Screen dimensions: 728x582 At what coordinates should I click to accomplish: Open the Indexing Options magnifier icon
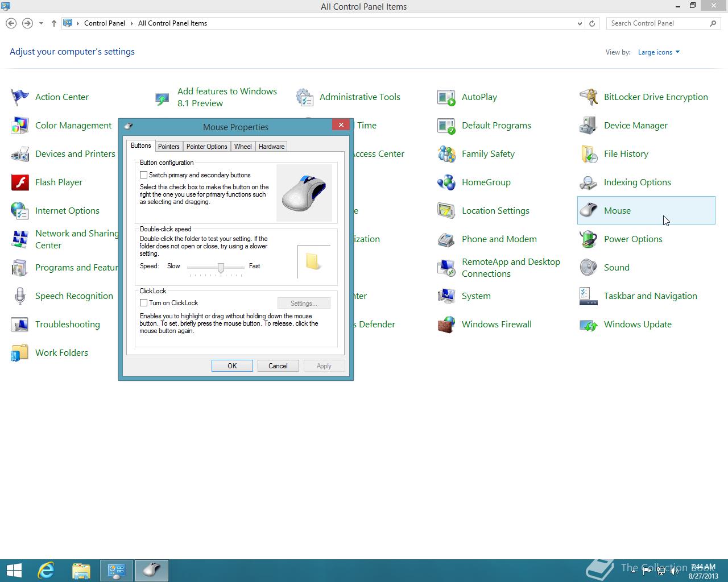(589, 182)
